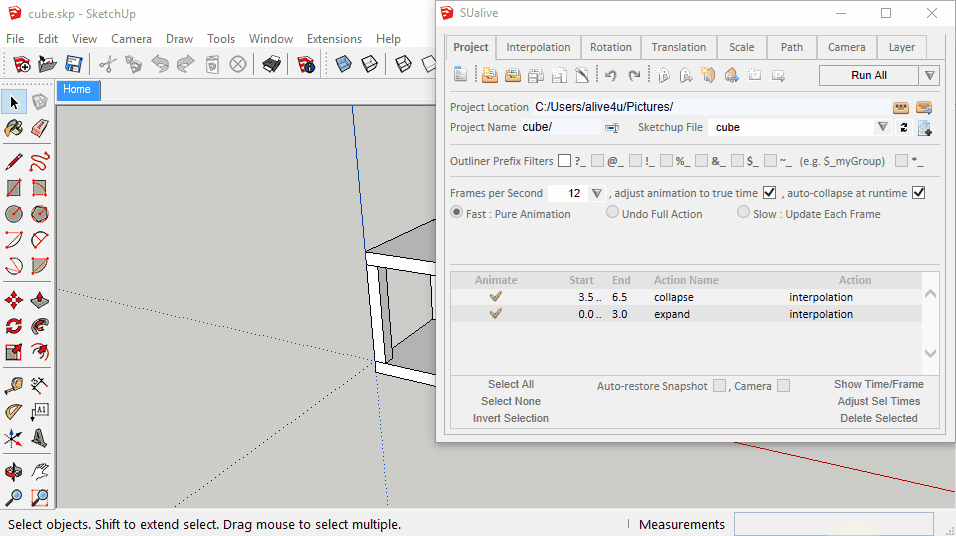Toggle the $_ prefix filter checkbox
Image resolution: width=956 pixels, height=536 pixels.
pyautogui.click(x=738, y=161)
